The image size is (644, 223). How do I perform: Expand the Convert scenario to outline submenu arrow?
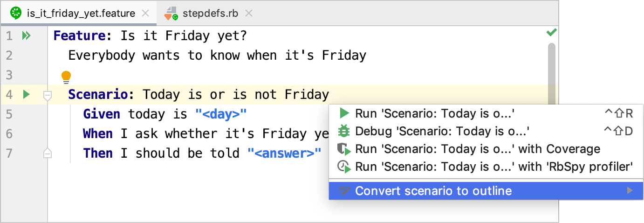click(x=630, y=191)
